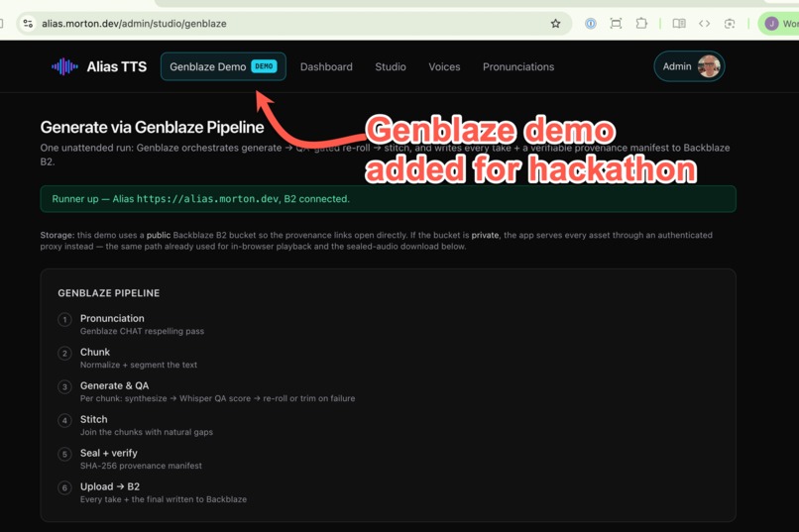The width and height of the screenshot is (799, 532).
Task: Open the reading mode book icon
Action: 679,24
